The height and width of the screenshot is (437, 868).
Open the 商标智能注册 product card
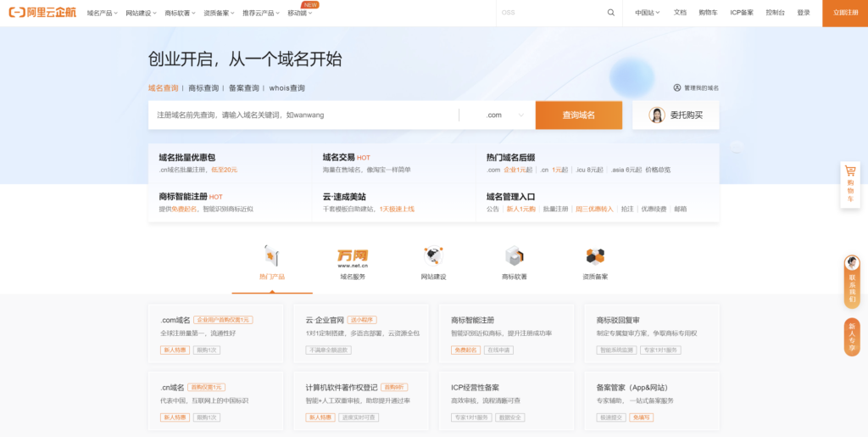click(x=507, y=333)
